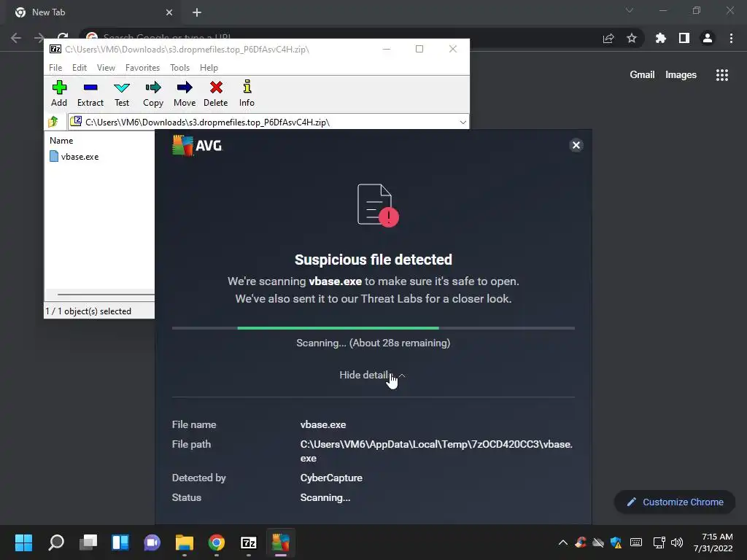Open the View menu in 7-Zip
The width and height of the screenshot is (747, 560).
click(x=106, y=68)
